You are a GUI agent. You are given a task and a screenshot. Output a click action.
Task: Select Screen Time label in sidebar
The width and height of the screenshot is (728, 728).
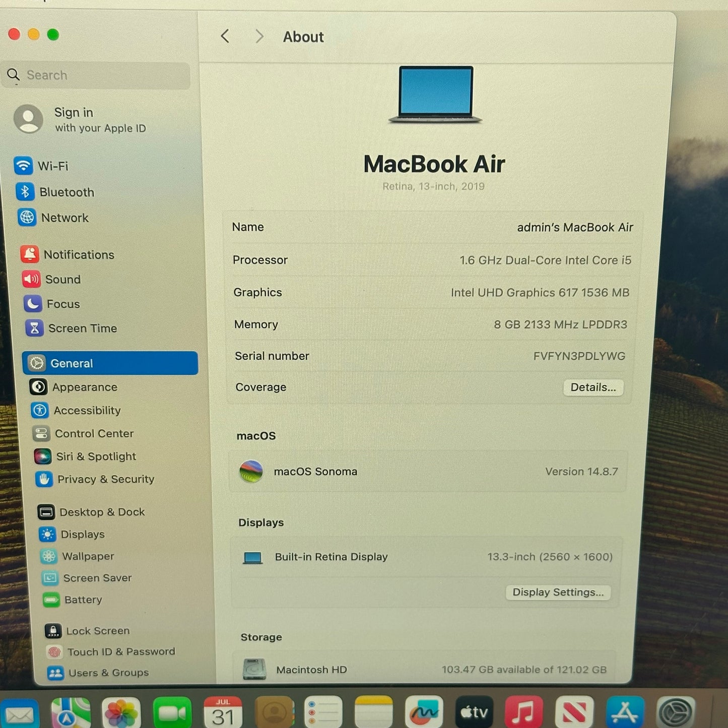point(83,328)
